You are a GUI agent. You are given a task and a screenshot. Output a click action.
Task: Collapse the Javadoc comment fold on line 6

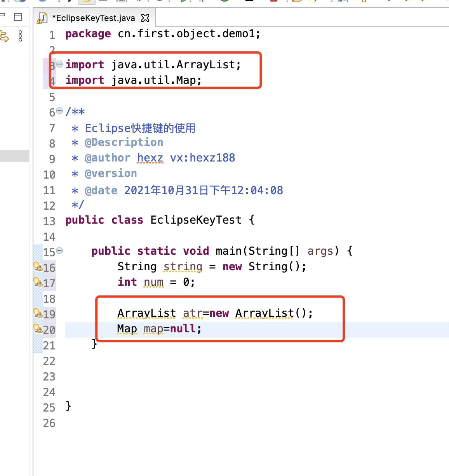[59, 111]
